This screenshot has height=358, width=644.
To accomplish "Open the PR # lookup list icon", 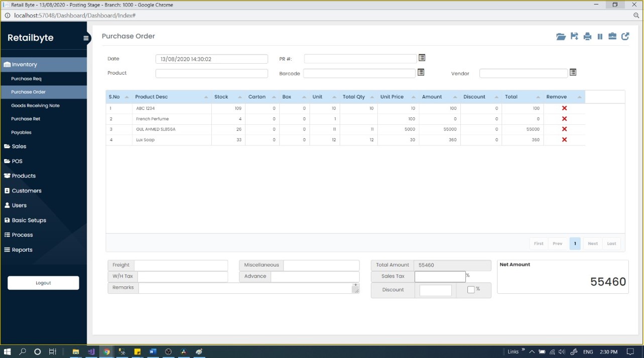I will click(x=422, y=58).
